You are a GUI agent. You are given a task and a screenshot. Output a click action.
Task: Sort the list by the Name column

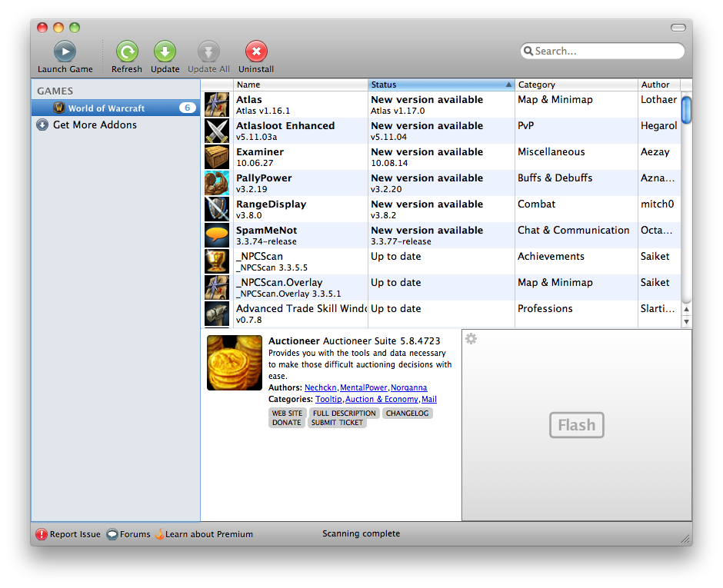click(x=300, y=85)
